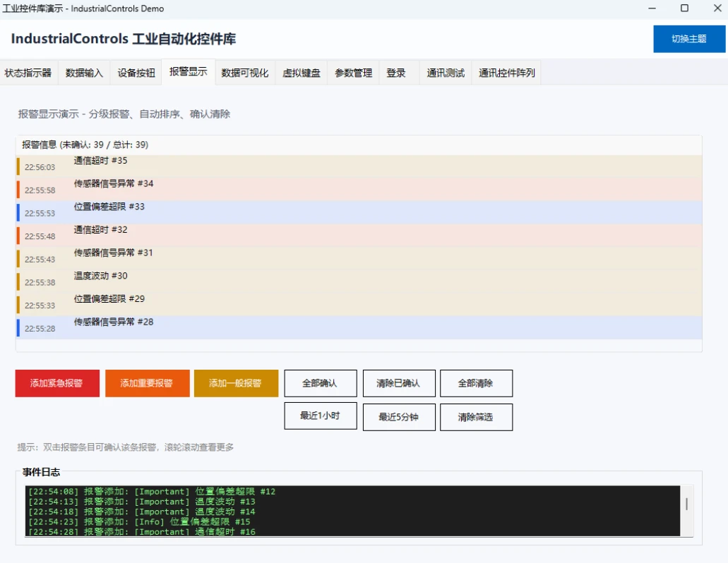Viewport: 728px width, 563px height.
Task: Click the 22:55:53 timestamp
Action: tap(40, 213)
